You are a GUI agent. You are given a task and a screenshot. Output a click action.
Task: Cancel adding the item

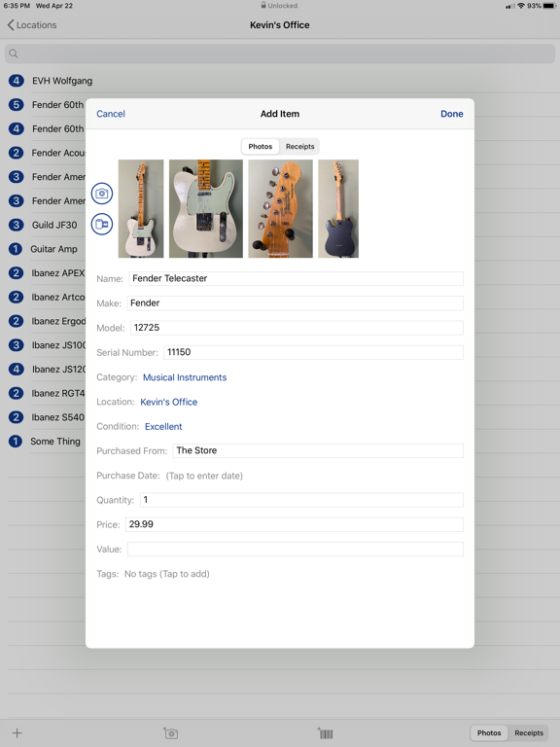[x=111, y=114]
